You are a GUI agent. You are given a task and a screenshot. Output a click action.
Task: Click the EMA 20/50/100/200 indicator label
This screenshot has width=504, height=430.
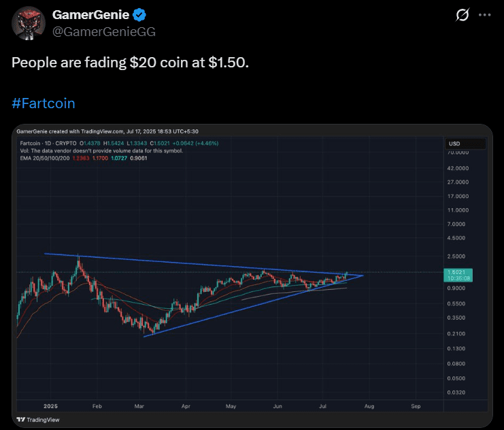[x=45, y=159]
